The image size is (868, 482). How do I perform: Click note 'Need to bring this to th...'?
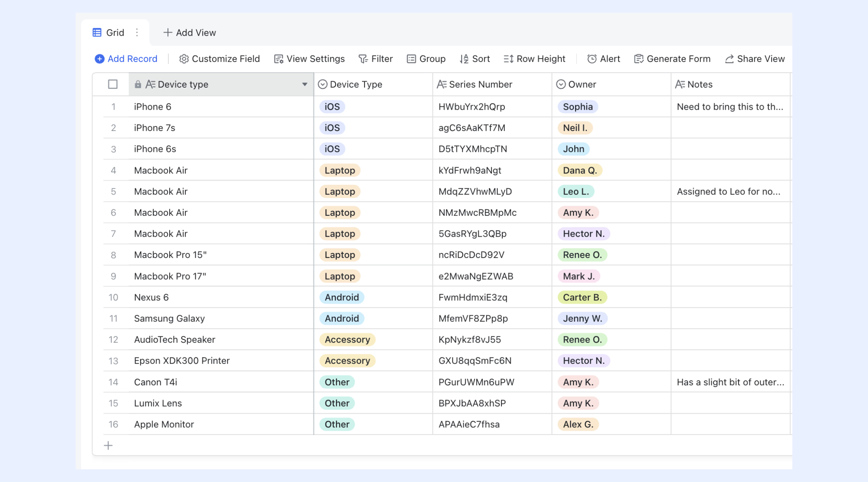730,107
